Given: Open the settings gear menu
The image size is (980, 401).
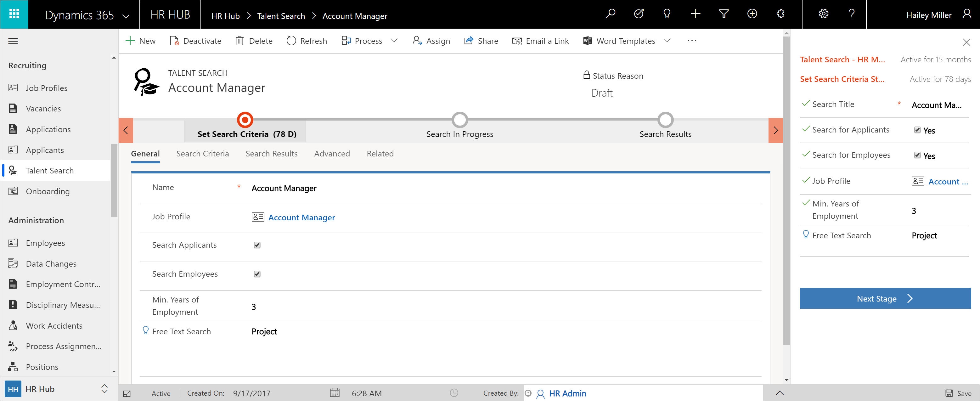Looking at the screenshot, I should click(x=823, y=14).
